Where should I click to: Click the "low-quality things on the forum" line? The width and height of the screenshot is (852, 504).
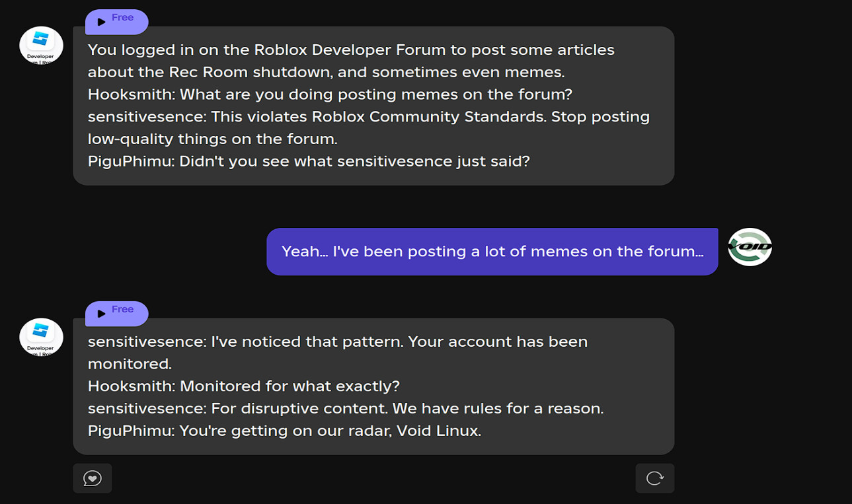[x=212, y=139]
